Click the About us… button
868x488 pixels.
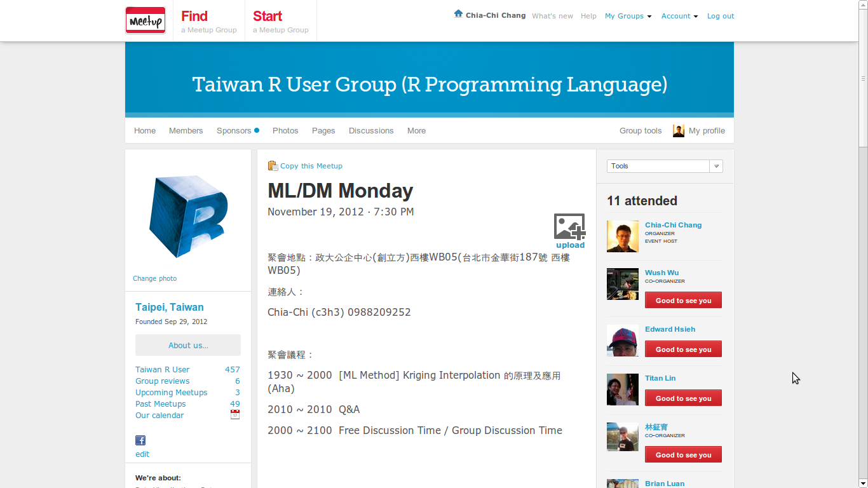click(188, 345)
